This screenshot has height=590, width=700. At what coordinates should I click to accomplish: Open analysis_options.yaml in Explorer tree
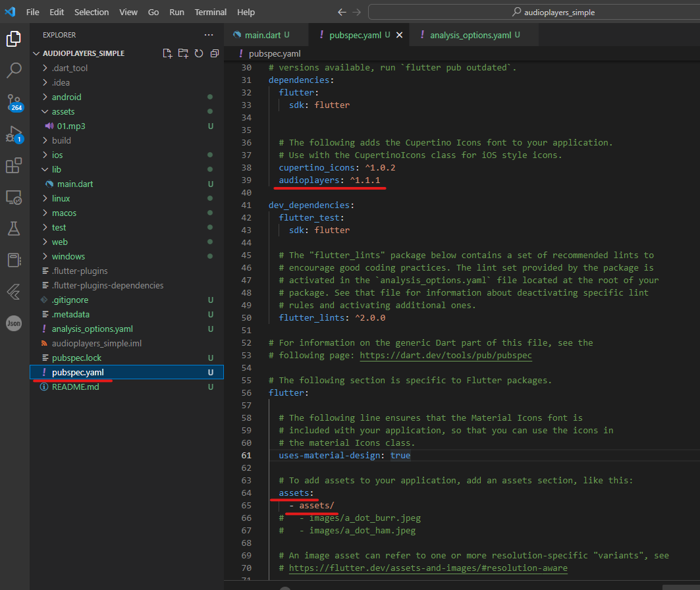(x=127, y=329)
